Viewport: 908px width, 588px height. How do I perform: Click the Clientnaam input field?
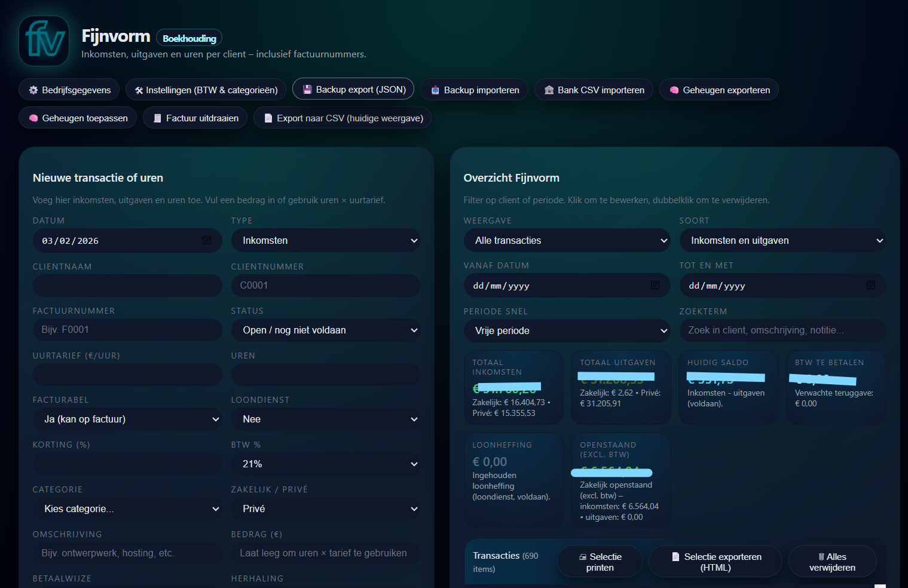tap(127, 286)
